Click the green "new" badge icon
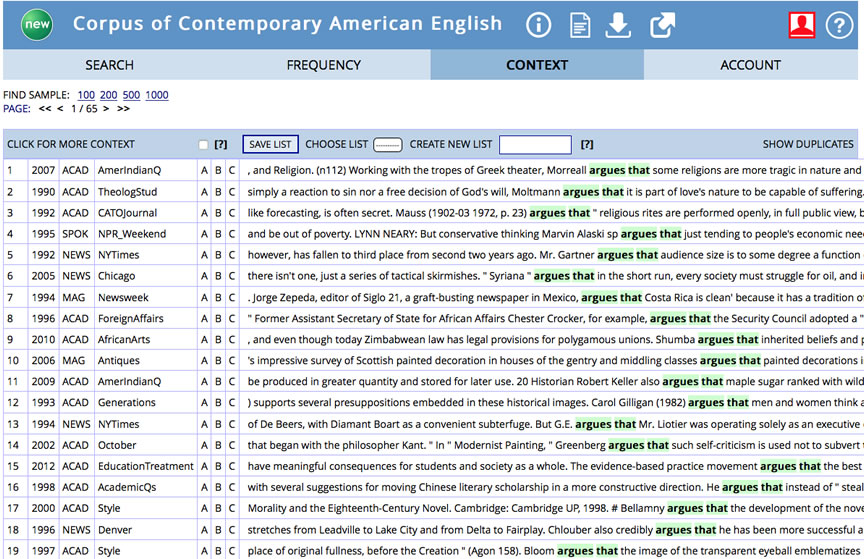This screenshot has height=559, width=864. [x=37, y=24]
